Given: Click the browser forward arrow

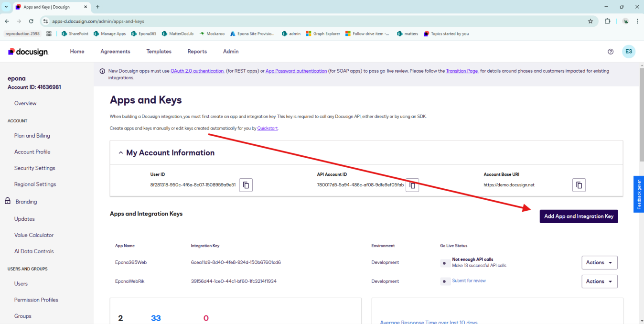Looking at the screenshot, I should point(19,21).
